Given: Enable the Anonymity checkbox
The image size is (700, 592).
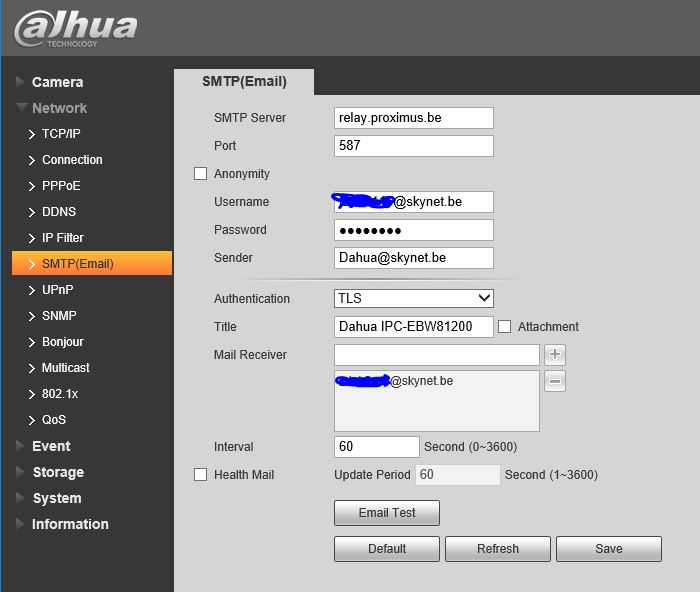Looking at the screenshot, I should (x=200, y=174).
